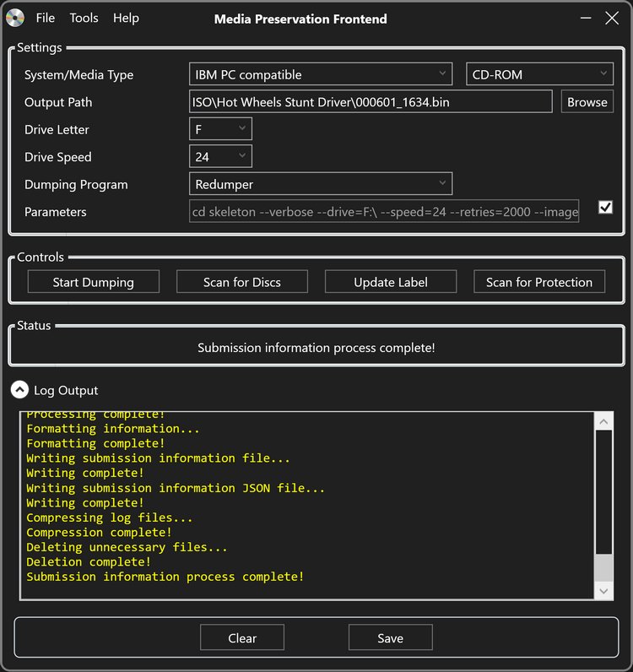Viewport: 633px width, 672px height.
Task: Close the Media Preservation Frontend window
Action: point(612,18)
